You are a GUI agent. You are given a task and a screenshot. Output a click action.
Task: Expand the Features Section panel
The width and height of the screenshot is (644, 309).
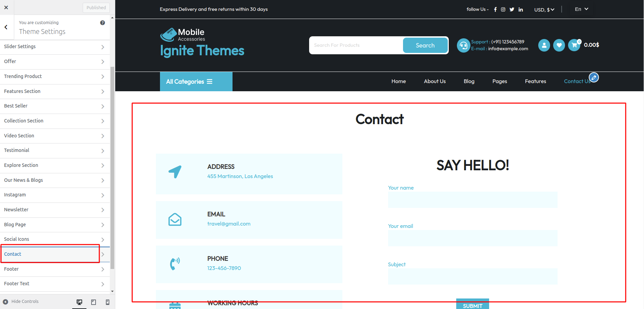coord(55,92)
